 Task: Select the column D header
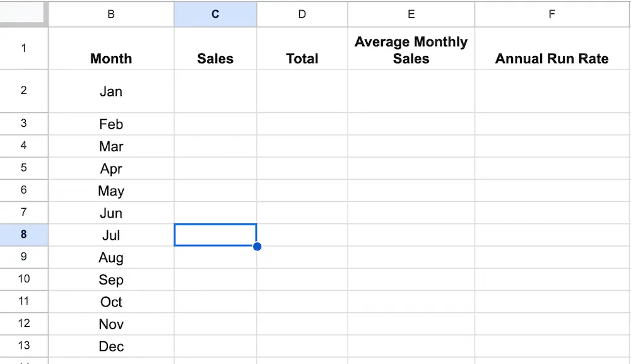coord(302,14)
